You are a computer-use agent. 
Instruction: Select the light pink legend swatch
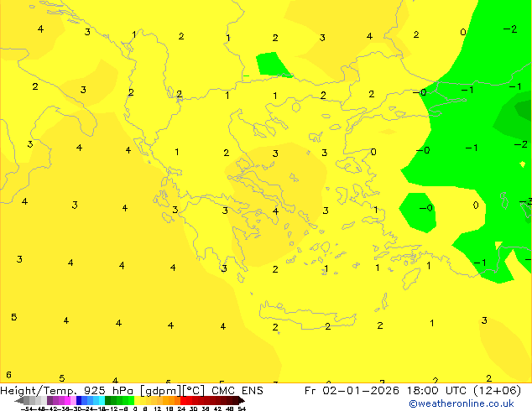(x=73, y=400)
